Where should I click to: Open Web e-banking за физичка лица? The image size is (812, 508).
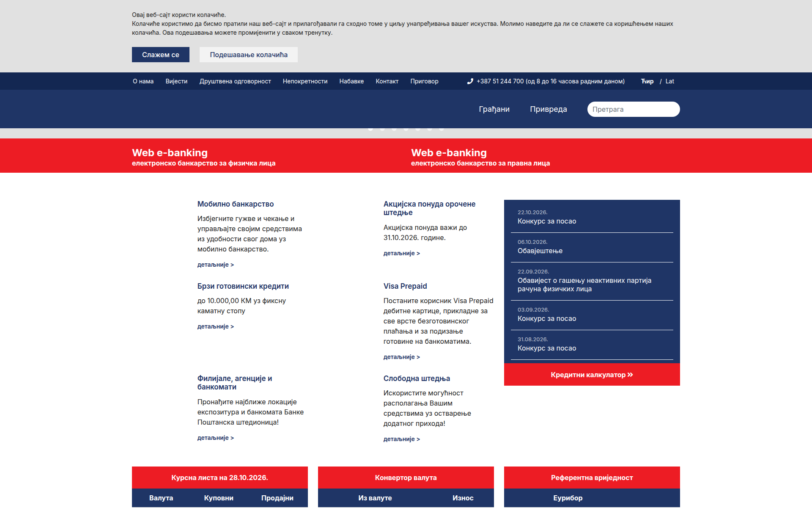point(203,157)
